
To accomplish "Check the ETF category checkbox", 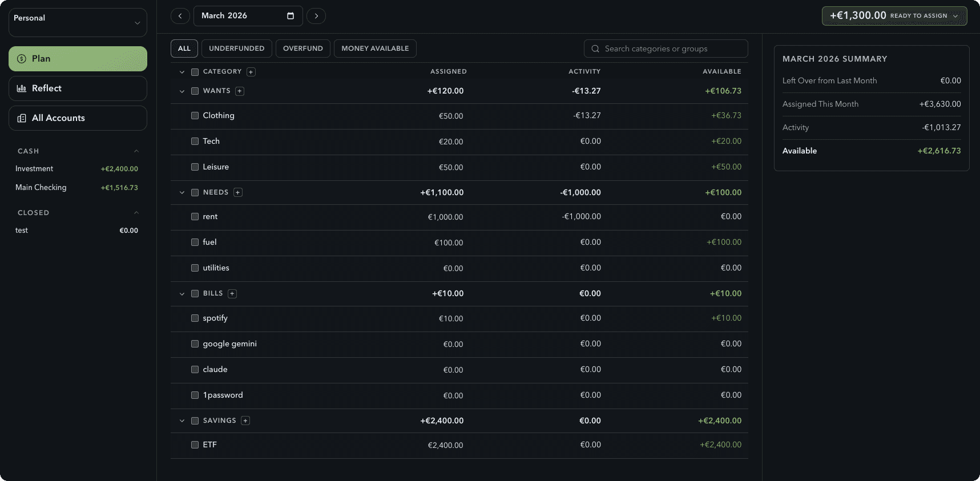I will (x=195, y=444).
